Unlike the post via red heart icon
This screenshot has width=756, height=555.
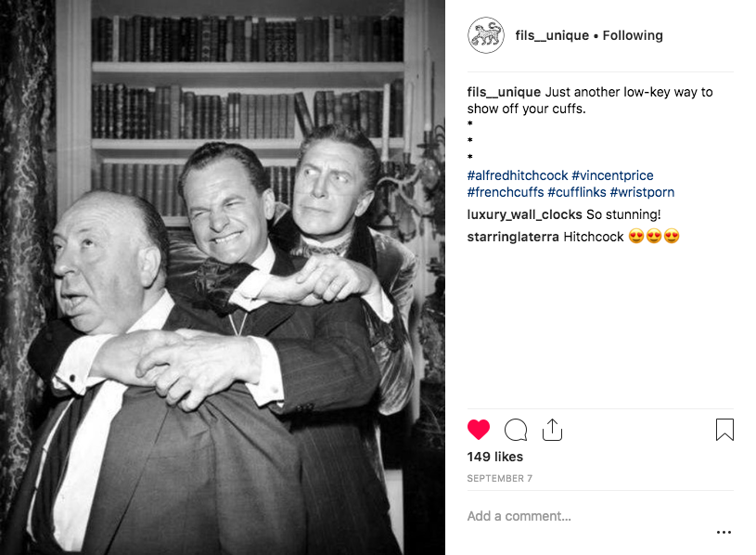coord(479,430)
